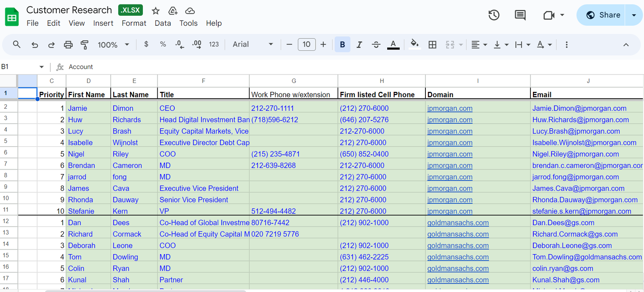Image resolution: width=644 pixels, height=292 pixels.
Task: Select column F header
Action: coord(203,81)
